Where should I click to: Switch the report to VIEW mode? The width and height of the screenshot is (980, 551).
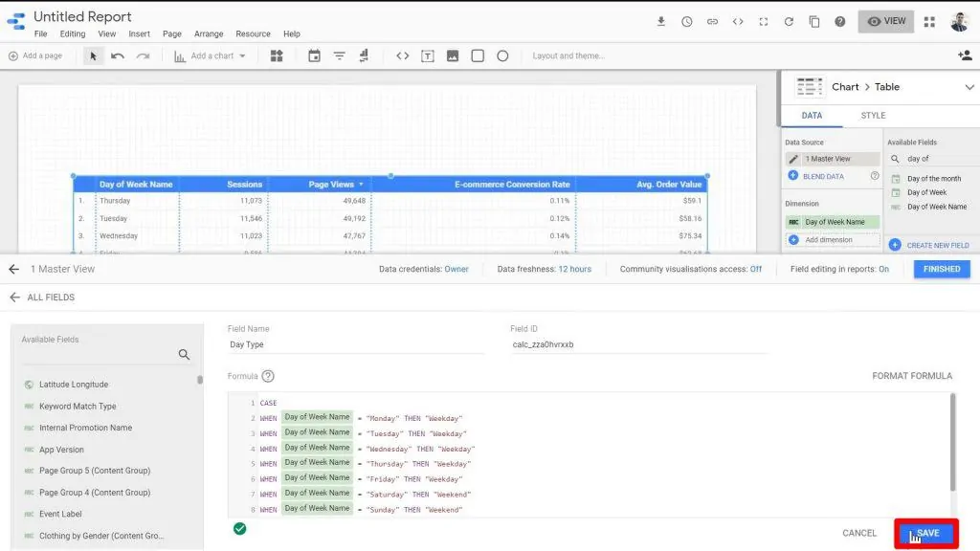[885, 19]
